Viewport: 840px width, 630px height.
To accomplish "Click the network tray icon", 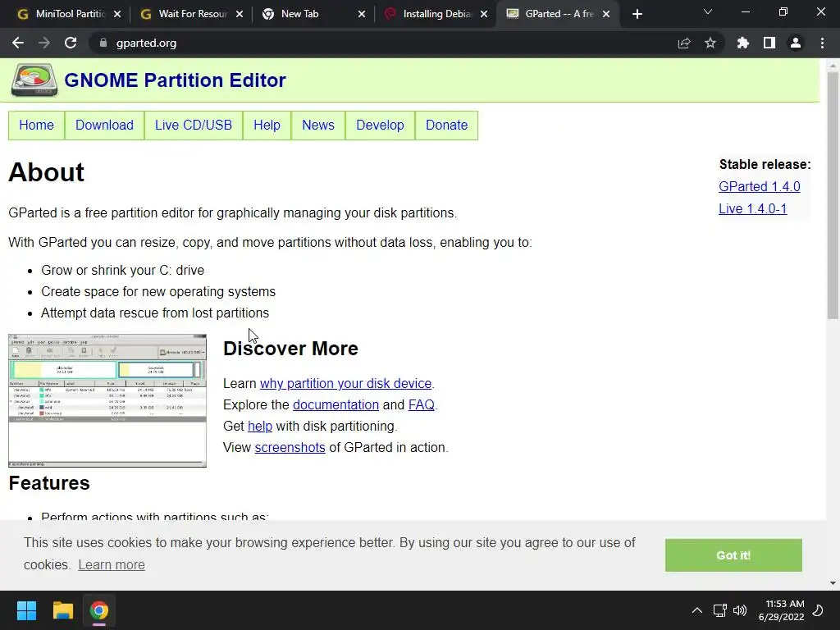I will [x=719, y=610].
